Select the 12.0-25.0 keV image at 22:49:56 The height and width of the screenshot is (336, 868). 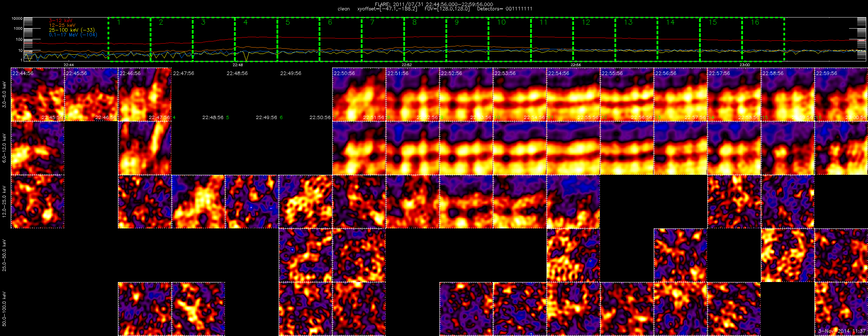(x=305, y=202)
